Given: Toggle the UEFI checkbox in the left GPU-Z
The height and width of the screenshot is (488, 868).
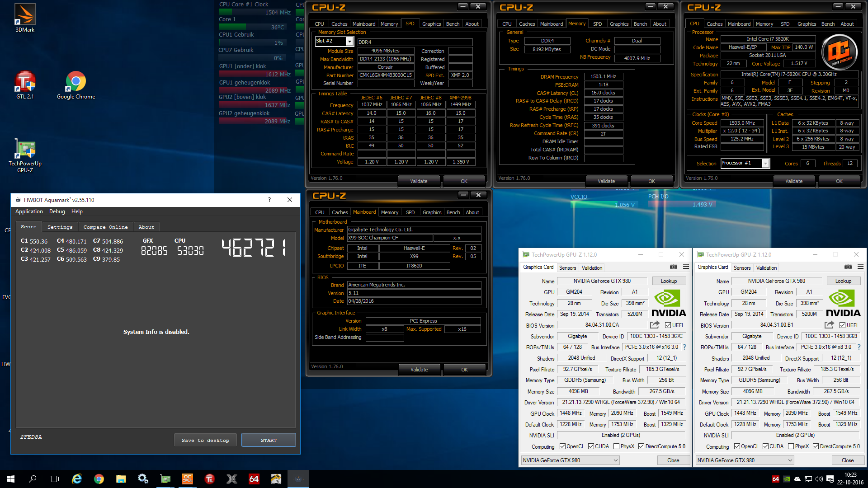Looking at the screenshot, I should click(x=668, y=325).
